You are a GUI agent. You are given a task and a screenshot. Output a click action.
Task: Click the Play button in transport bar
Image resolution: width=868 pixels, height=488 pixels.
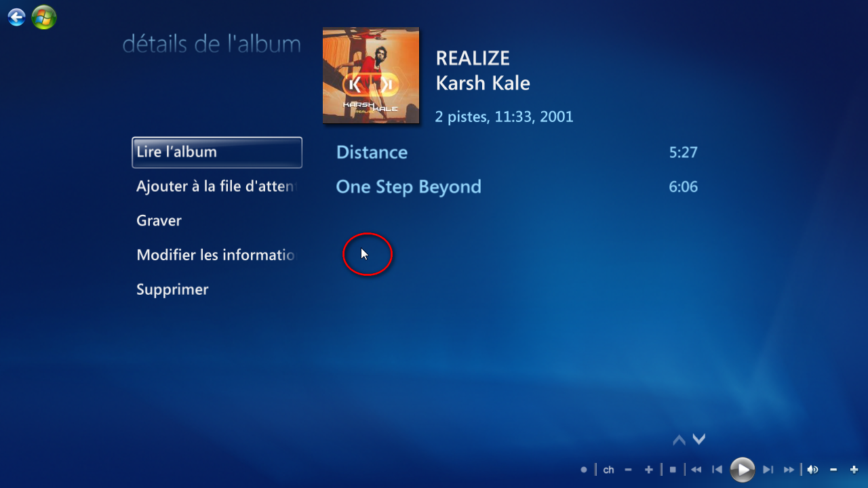(743, 469)
